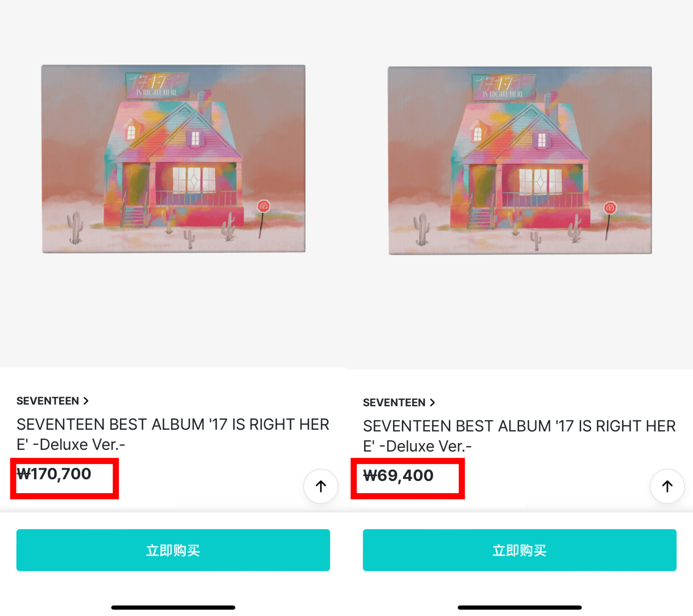Click the ₩69,400 price label
This screenshot has width=693, height=616.
(x=398, y=475)
